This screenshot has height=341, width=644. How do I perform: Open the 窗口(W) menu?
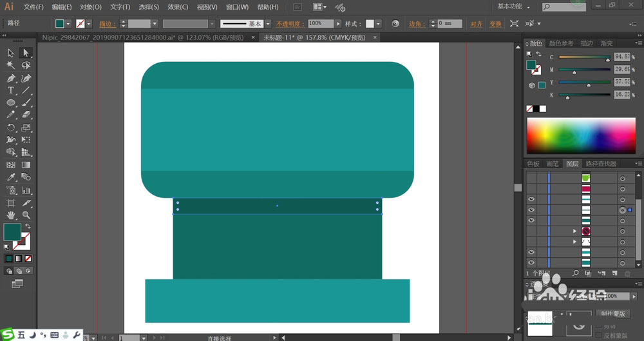[237, 7]
